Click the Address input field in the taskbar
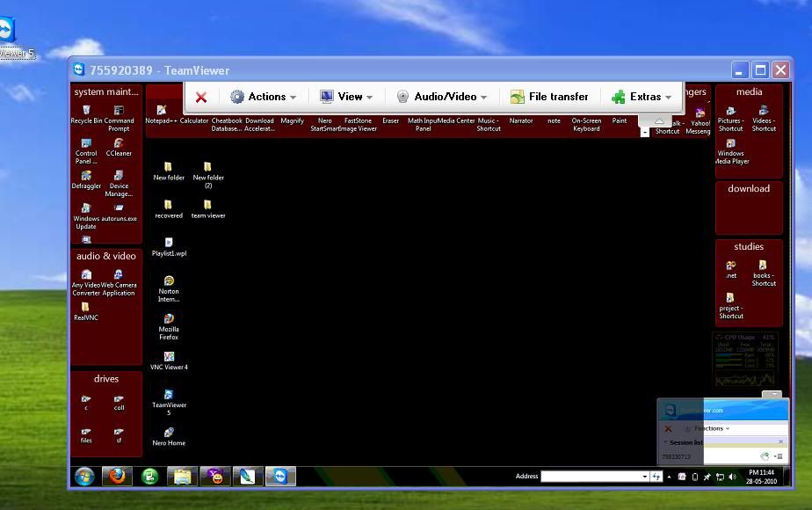Viewport: 812px width, 510px height. (594, 477)
